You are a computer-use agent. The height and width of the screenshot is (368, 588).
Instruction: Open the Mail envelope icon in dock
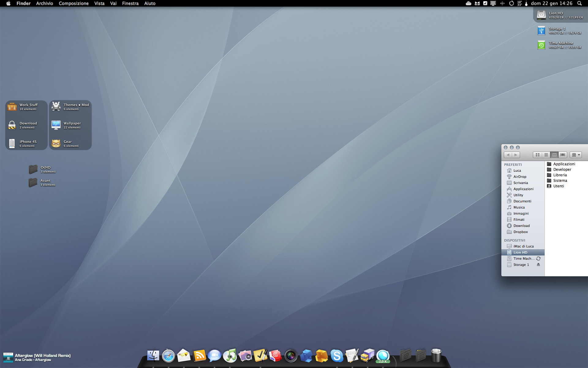pos(184,356)
